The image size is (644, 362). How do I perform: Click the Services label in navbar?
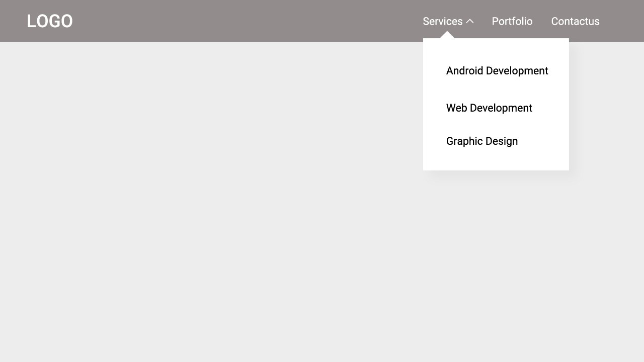coord(442,21)
